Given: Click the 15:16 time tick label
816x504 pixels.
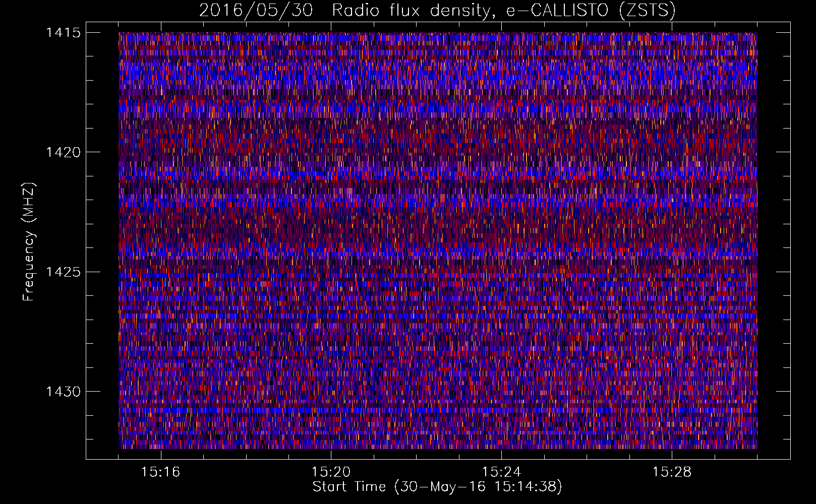Looking at the screenshot, I should [x=161, y=472].
